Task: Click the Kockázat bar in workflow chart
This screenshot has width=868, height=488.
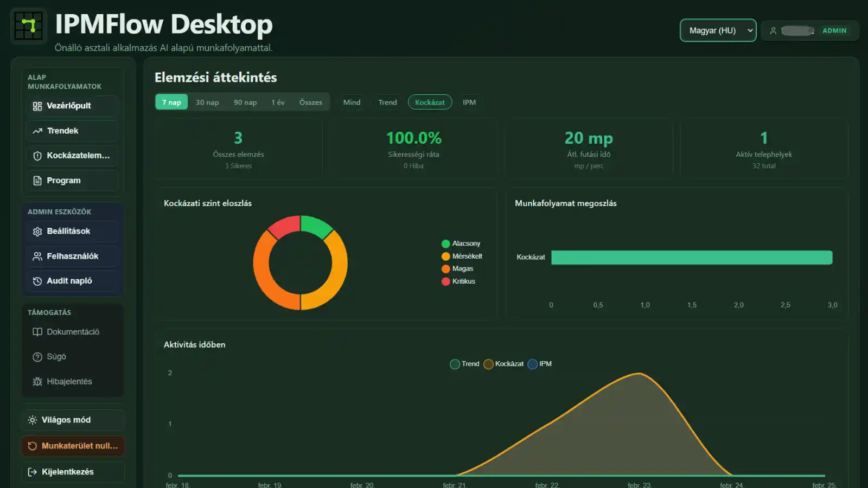Action: point(691,257)
